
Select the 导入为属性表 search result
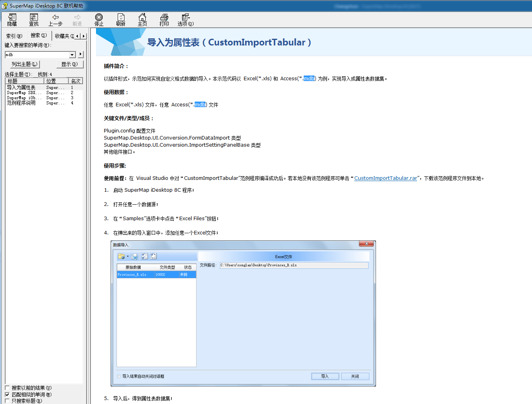point(44,87)
